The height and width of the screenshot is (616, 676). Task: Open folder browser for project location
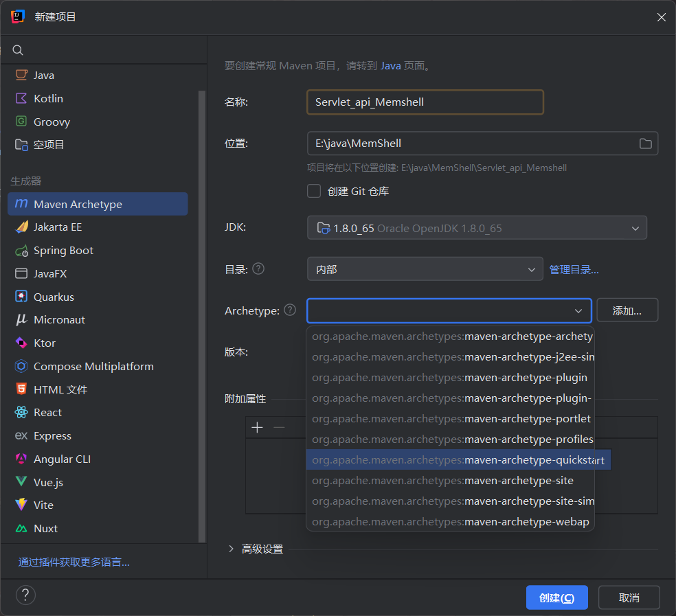pos(645,144)
